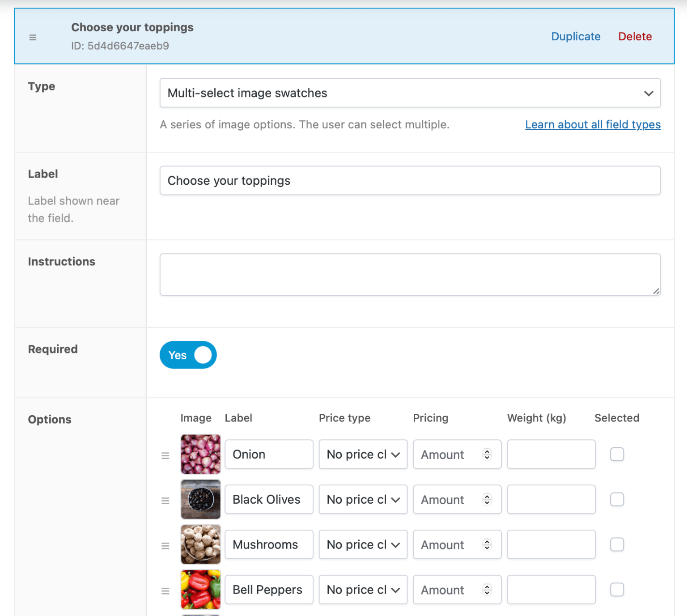Open Learn about all field types link
This screenshot has height=616, width=687.
(x=593, y=124)
